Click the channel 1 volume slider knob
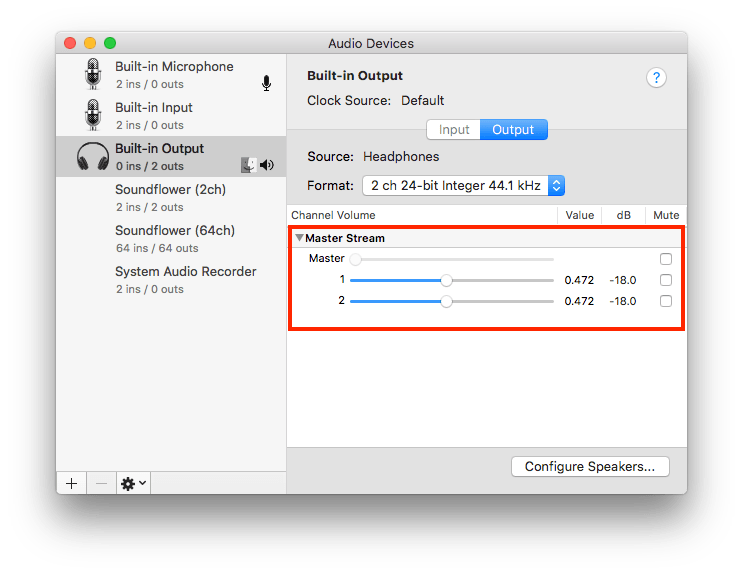 447,280
